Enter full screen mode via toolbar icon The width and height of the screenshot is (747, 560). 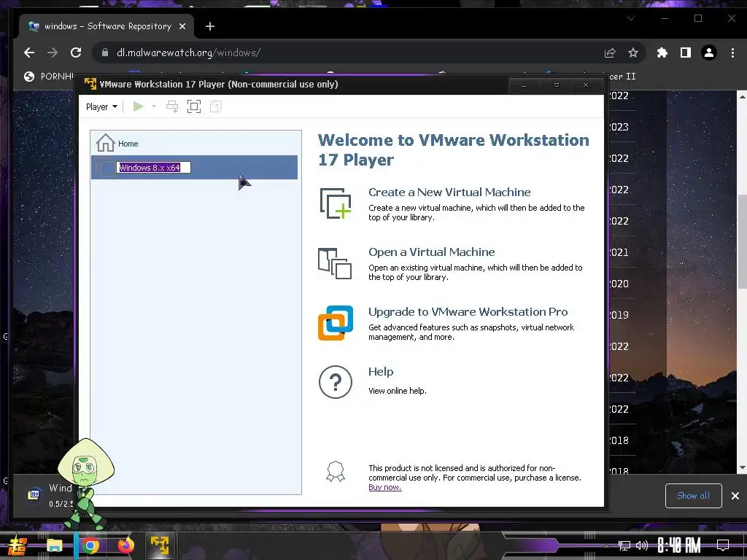coord(194,106)
